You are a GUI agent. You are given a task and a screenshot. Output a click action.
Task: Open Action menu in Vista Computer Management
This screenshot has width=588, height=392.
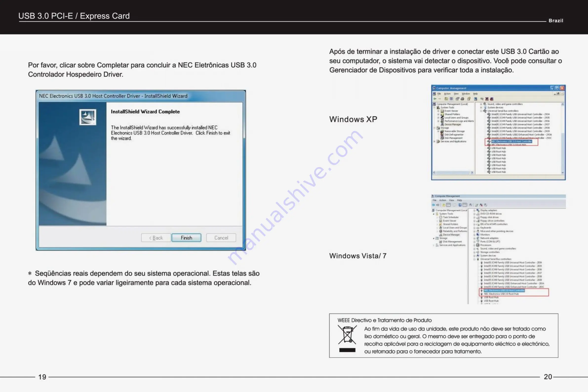click(443, 200)
